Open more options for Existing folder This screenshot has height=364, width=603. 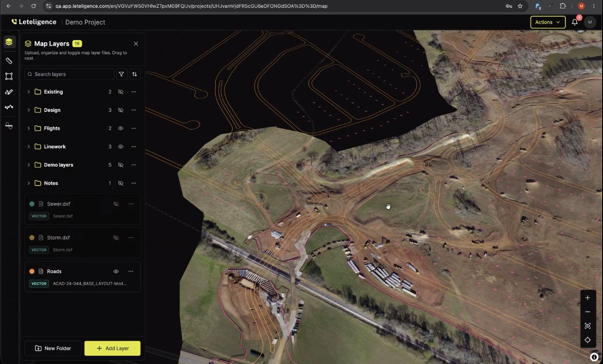pos(134,92)
